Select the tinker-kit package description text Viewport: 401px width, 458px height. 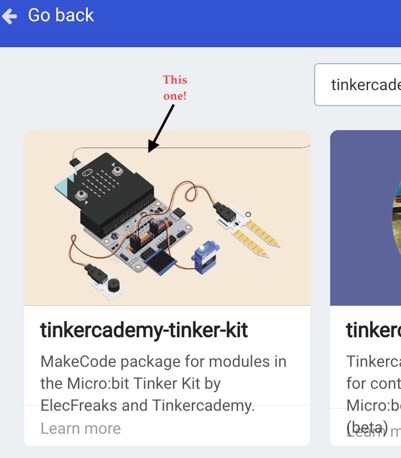pos(163,383)
